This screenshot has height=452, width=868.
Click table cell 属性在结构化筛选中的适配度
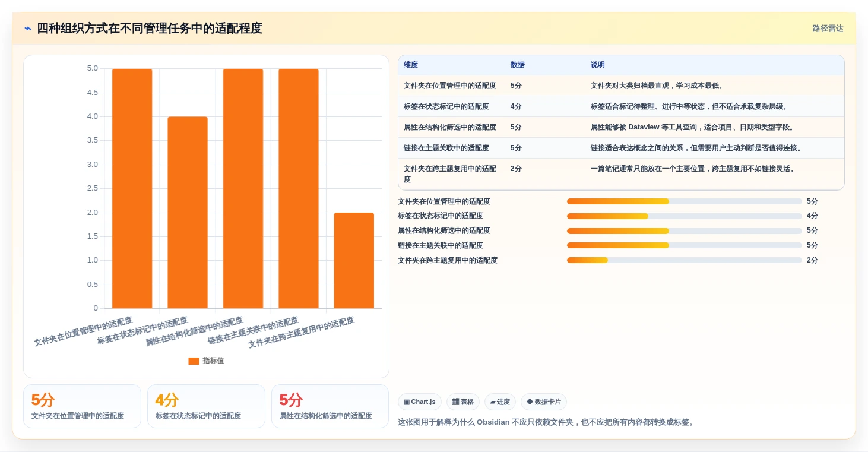[x=450, y=128]
